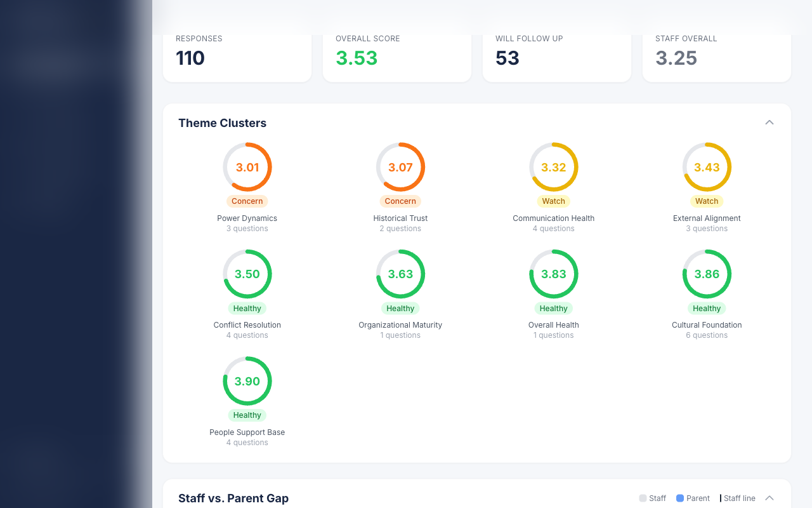Click the Healthy badge under Overall Health
The height and width of the screenshot is (508, 812).
coord(553,308)
